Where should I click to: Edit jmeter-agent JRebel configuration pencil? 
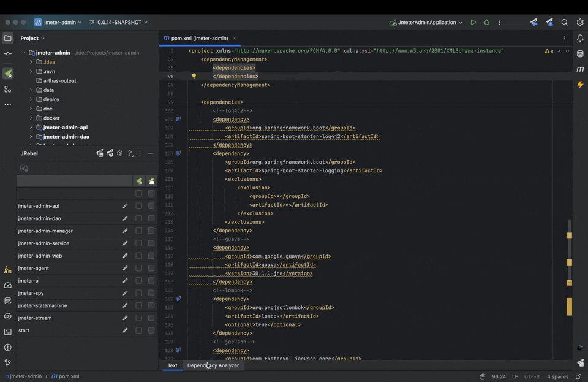pos(125,269)
